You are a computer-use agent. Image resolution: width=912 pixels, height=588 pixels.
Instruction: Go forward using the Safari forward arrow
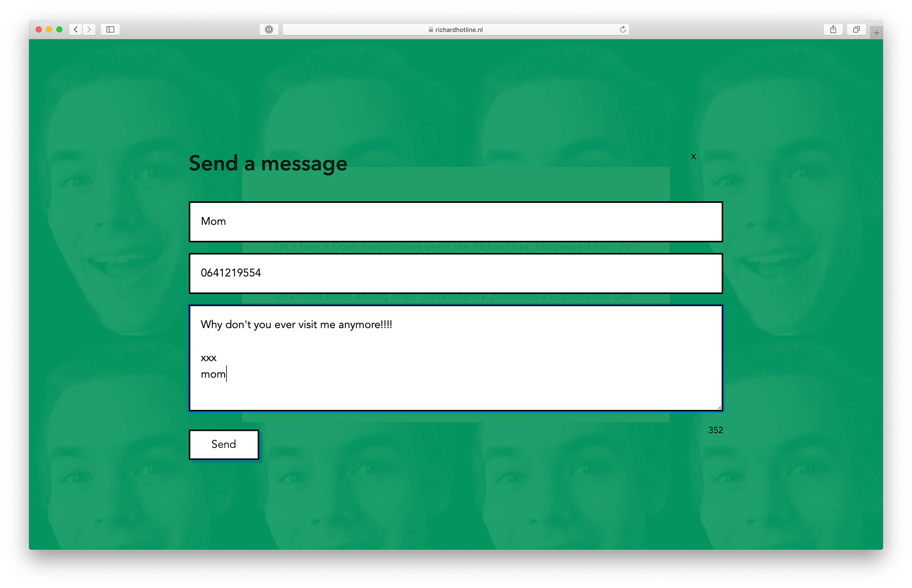coord(89,29)
